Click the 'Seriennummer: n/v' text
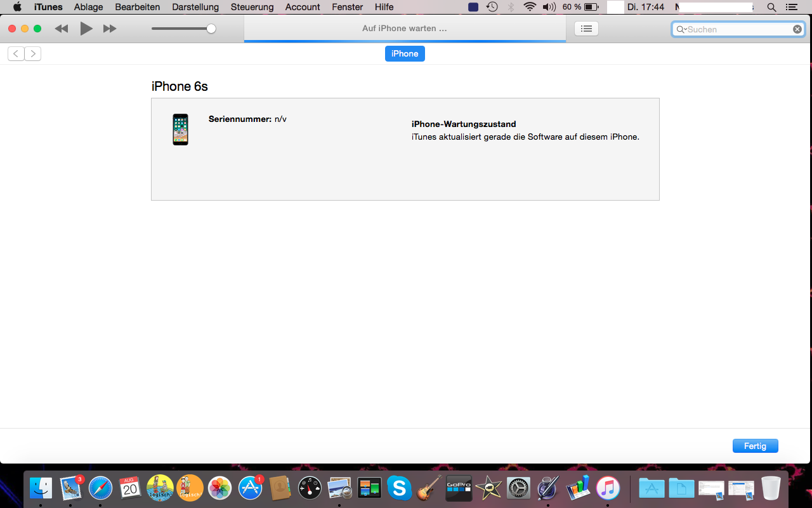 247,119
